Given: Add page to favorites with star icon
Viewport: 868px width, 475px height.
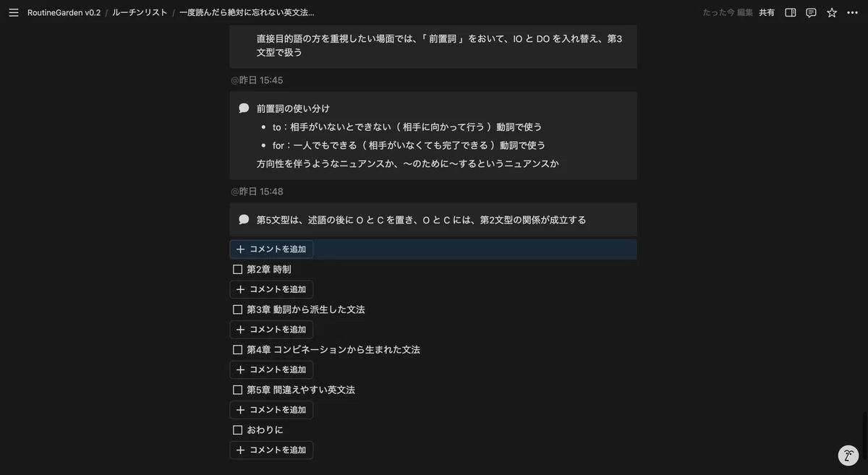Looking at the screenshot, I should point(832,12).
